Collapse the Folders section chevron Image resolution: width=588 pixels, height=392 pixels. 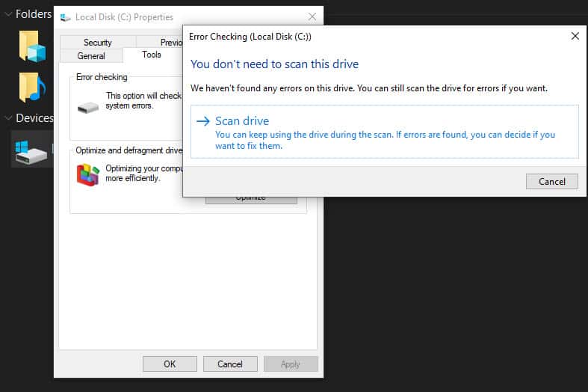tap(8, 14)
